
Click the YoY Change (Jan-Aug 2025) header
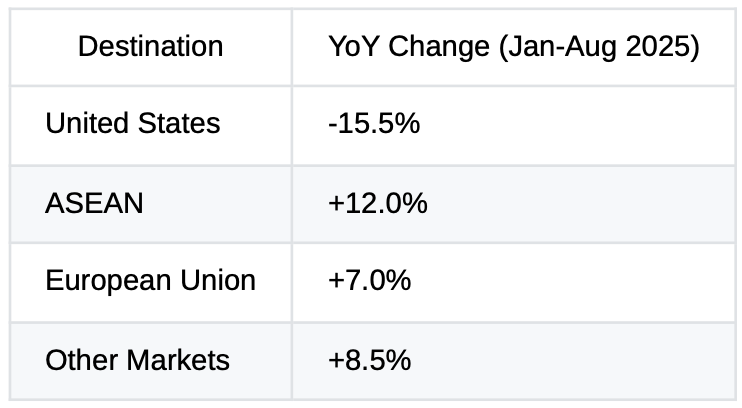pos(513,47)
